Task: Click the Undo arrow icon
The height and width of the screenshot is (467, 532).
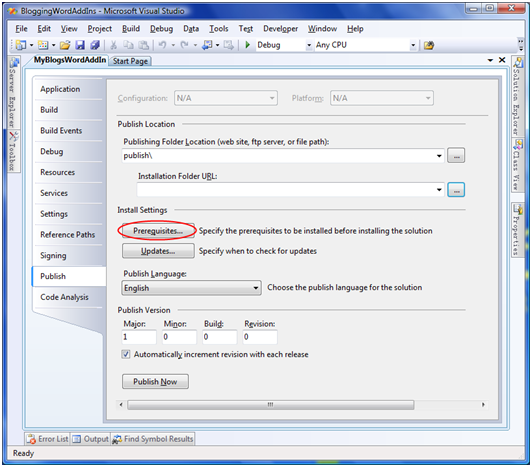Action: pyautogui.click(x=163, y=45)
